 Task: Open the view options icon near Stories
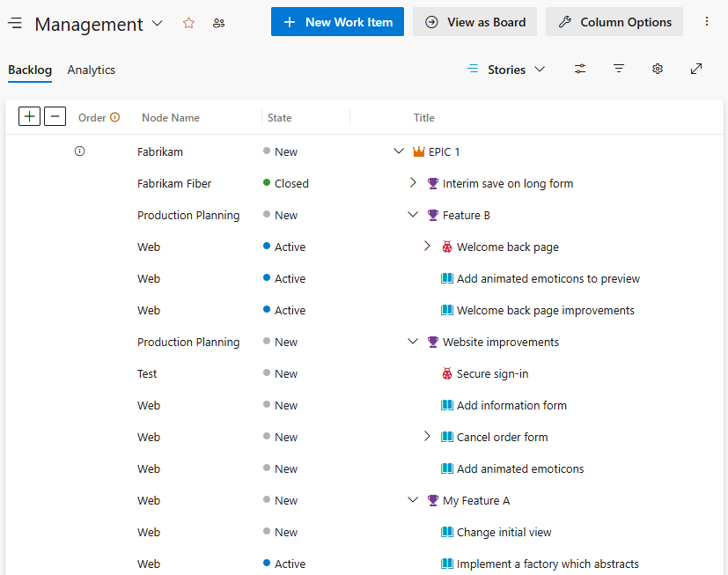click(x=580, y=68)
